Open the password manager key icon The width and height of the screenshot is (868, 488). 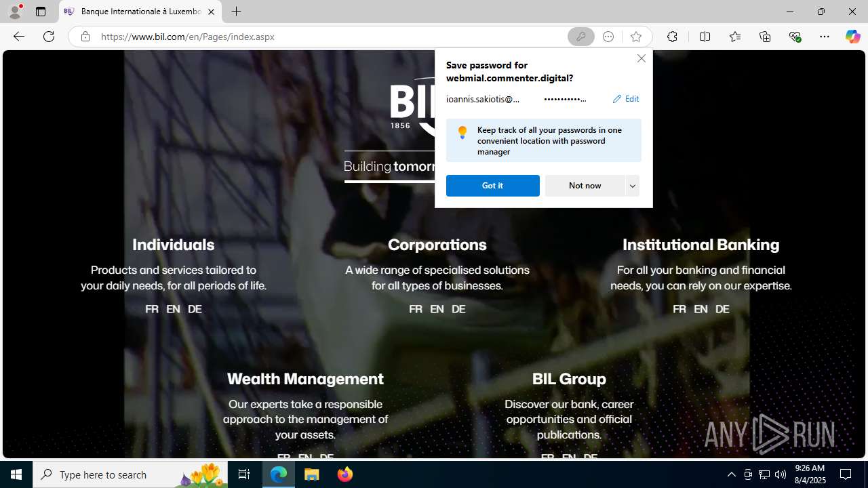(x=581, y=37)
